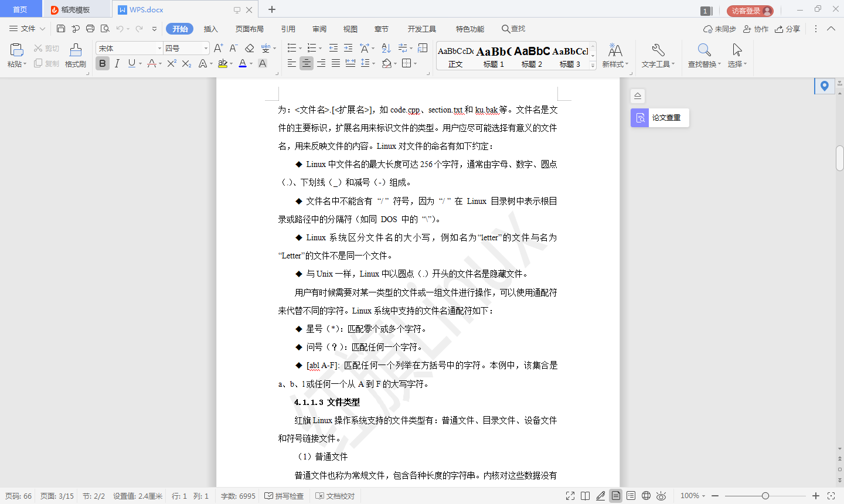Click the 论文查重 button

(660, 118)
